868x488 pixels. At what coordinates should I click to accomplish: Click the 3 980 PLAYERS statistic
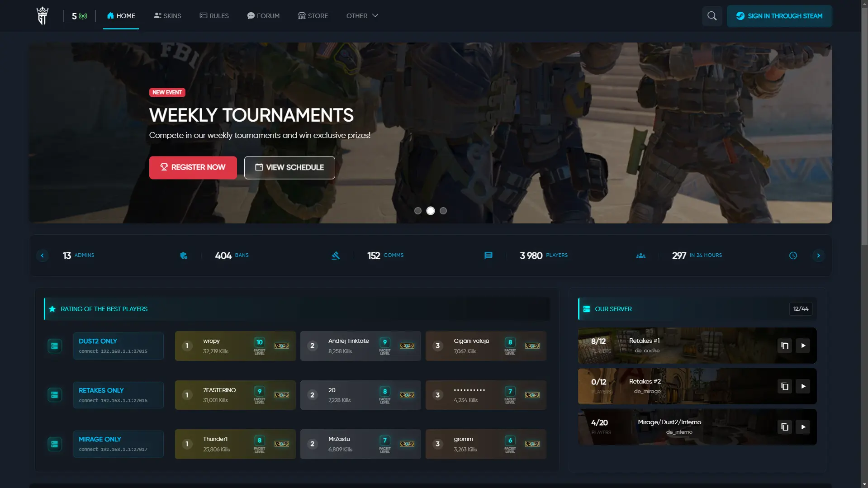(544, 256)
